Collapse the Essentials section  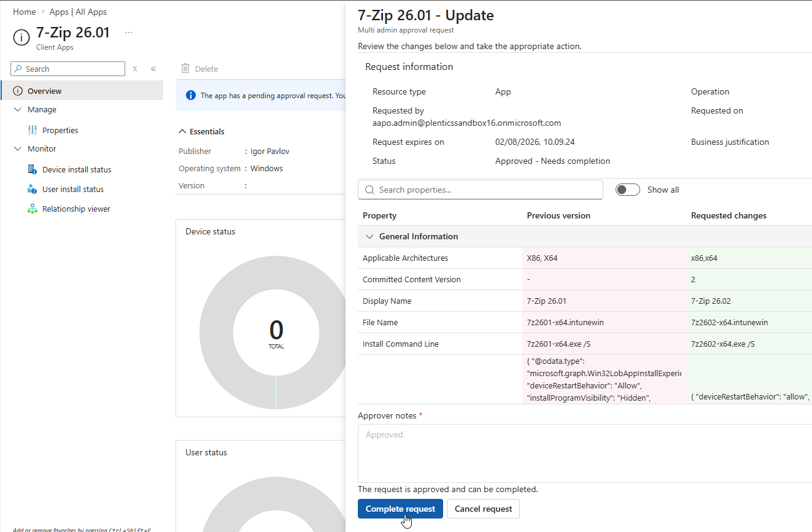(182, 131)
